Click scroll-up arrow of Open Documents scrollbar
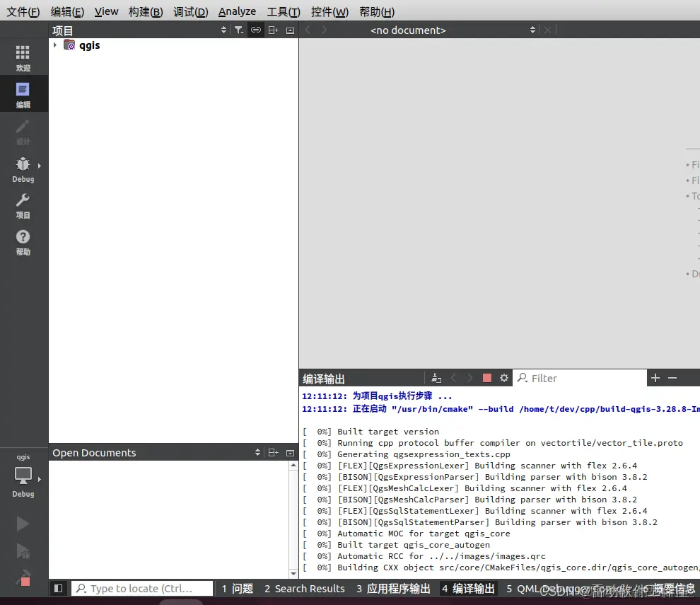The height and width of the screenshot is (605, 700). click(293, 466)
